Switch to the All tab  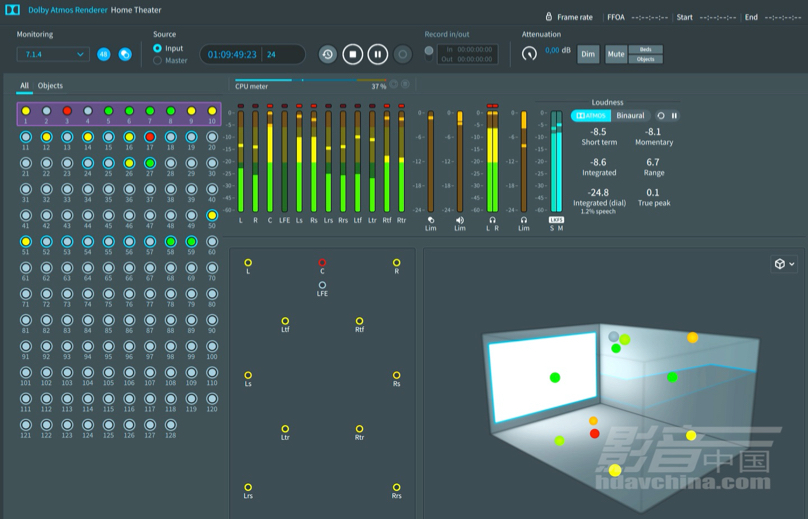pyautogui.click(x=24, y=86)
